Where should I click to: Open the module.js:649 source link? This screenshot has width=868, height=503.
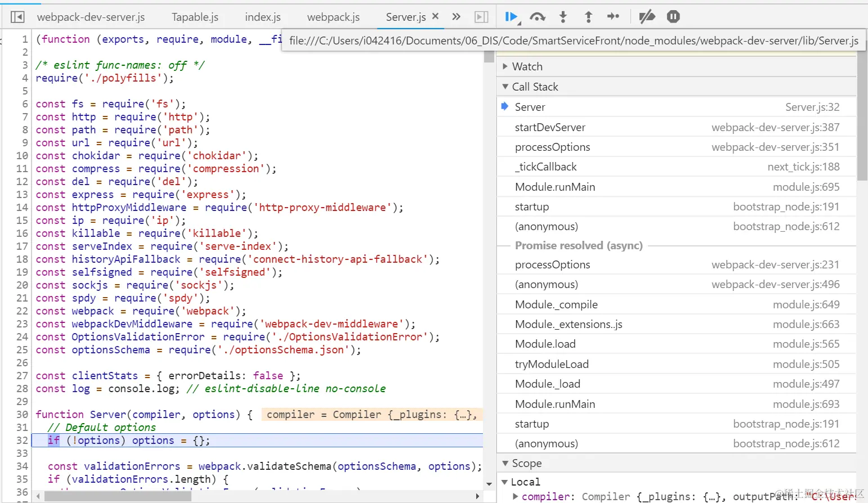coord(806,304)
